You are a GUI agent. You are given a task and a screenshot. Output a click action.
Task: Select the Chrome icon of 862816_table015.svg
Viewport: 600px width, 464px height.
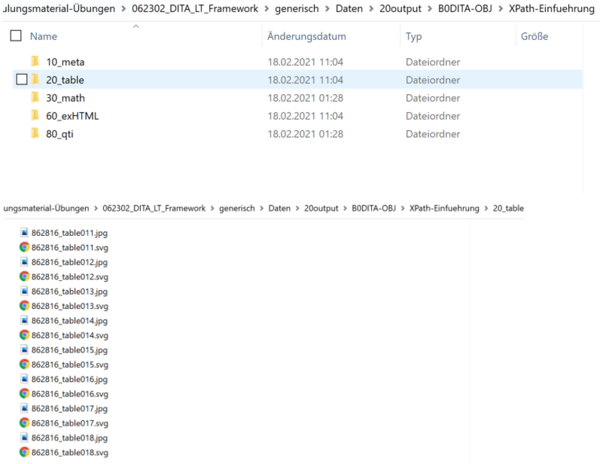point(24,364)
